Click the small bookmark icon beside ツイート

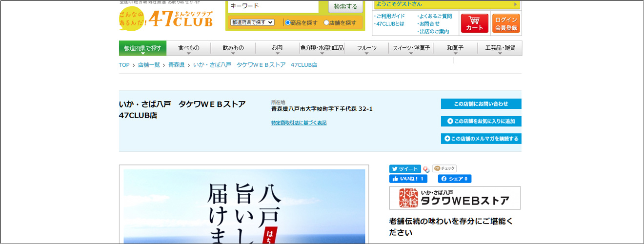[x=426, y=169]
